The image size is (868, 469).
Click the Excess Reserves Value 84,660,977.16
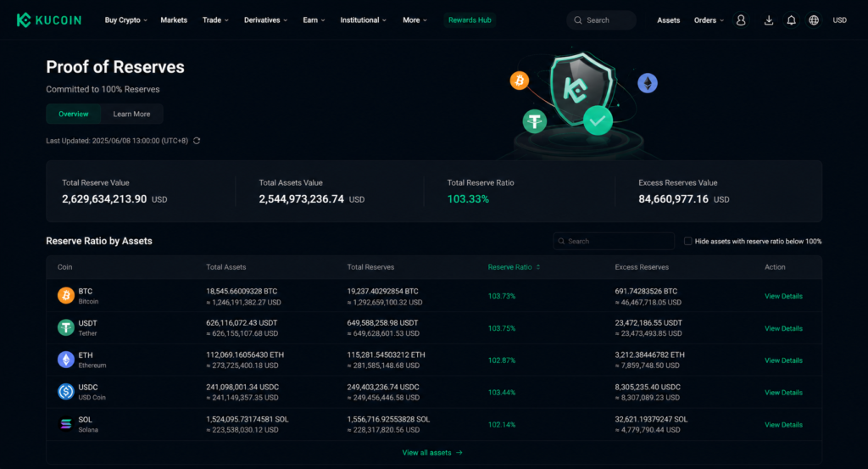pyautogui.click(x=673, y=199)
